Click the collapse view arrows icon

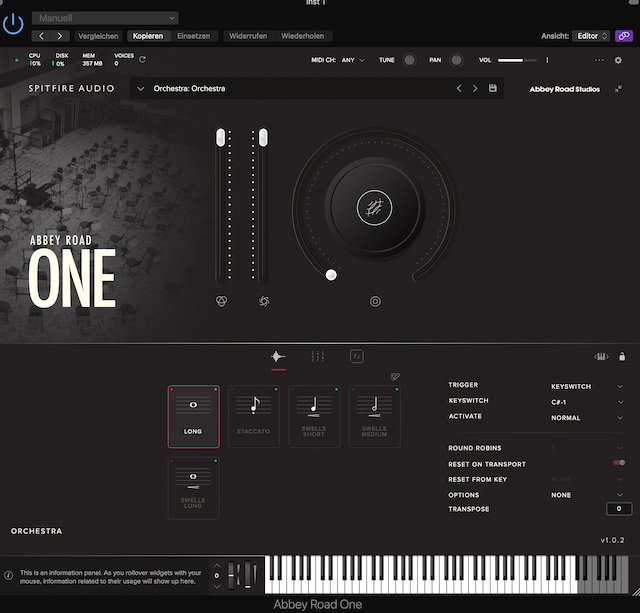click(618, 89)
